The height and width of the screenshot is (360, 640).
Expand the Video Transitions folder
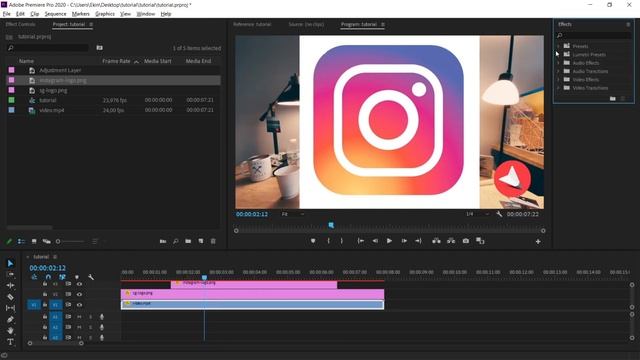(558, 88)
